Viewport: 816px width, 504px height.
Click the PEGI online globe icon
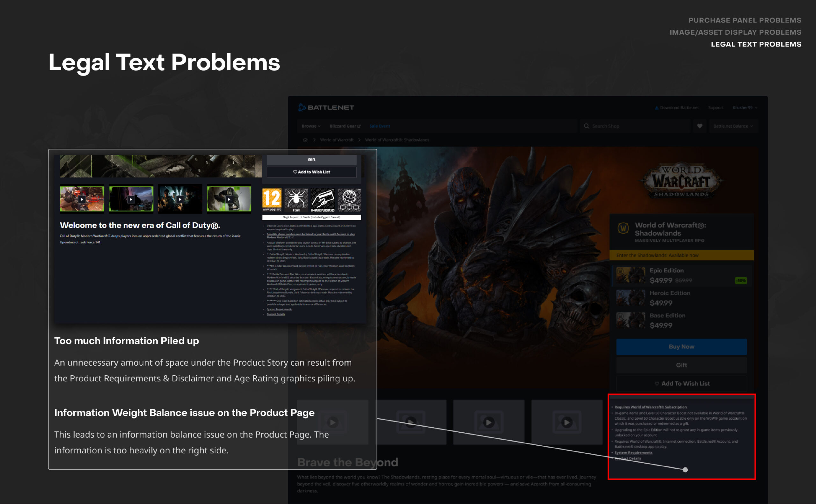click(349, 200)
